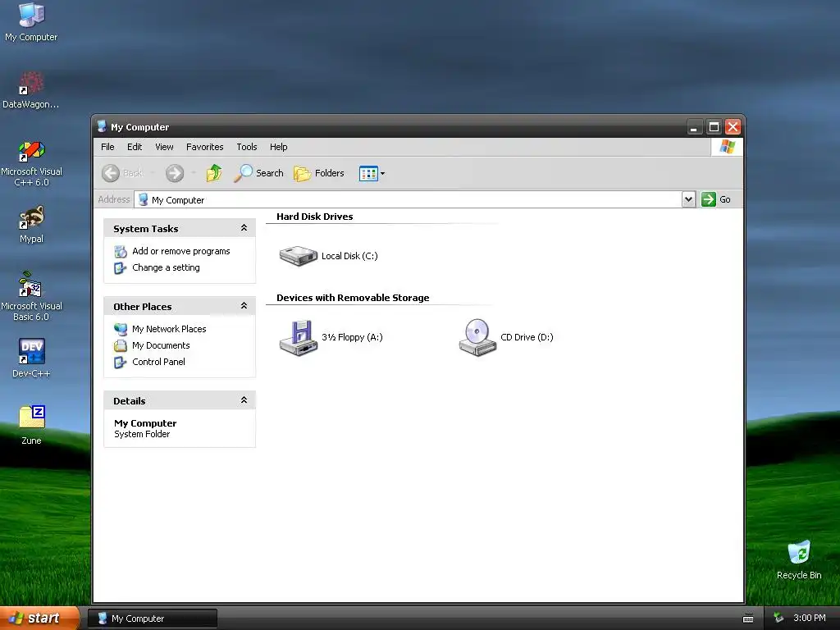This screenshot has width=840, height=630.
Task: Select Microsoft Visual C++ 6.0 shortcut
Action: (x=31, y=163)
